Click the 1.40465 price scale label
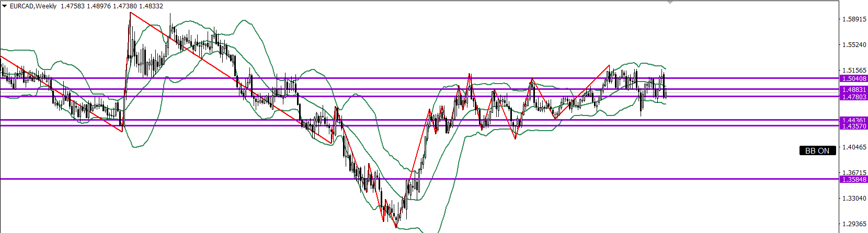This screenshot has height=233, width=868. tap(853, 147)
